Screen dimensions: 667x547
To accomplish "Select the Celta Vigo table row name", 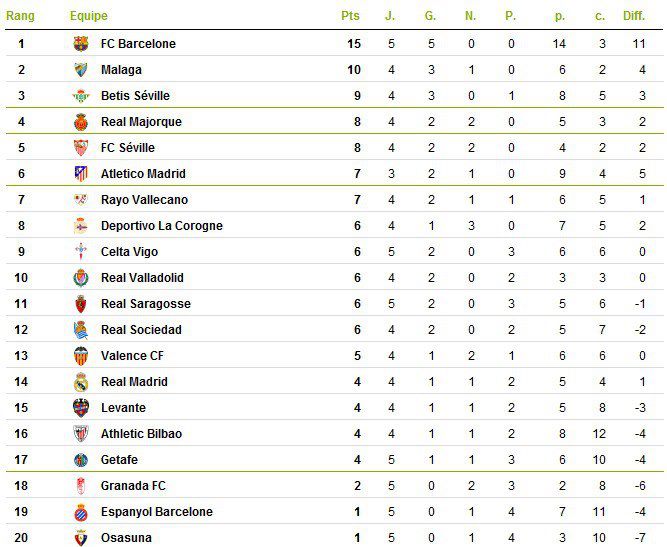I will (129, 252).
